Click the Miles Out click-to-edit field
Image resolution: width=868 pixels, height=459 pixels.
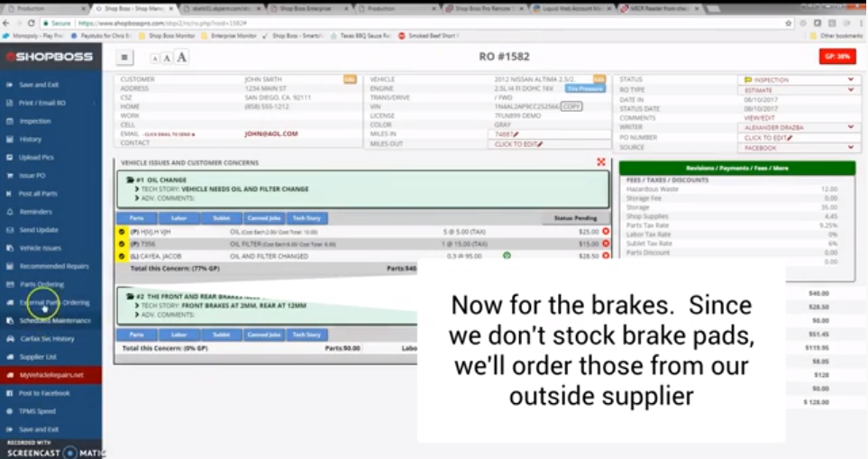(x=519, y=144)
